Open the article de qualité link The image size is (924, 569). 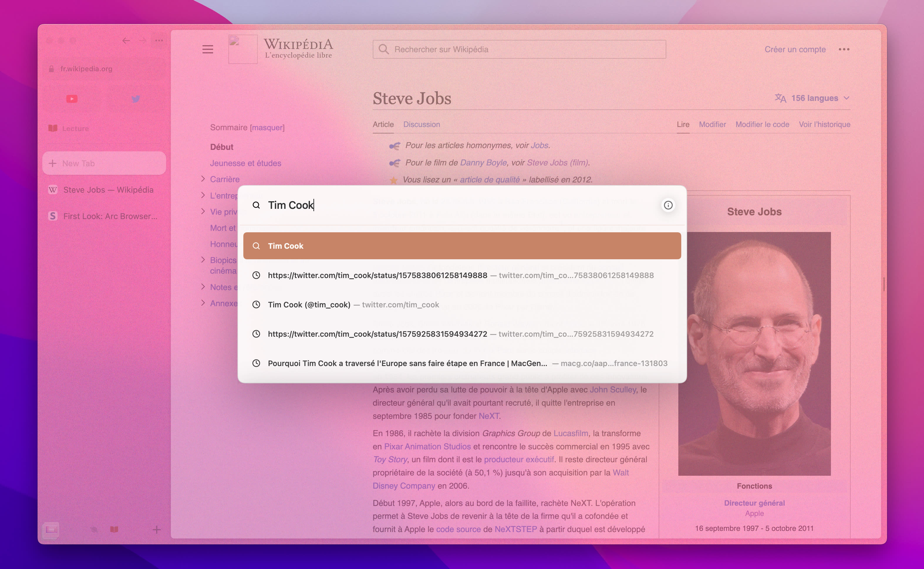[x=490, y=180]
